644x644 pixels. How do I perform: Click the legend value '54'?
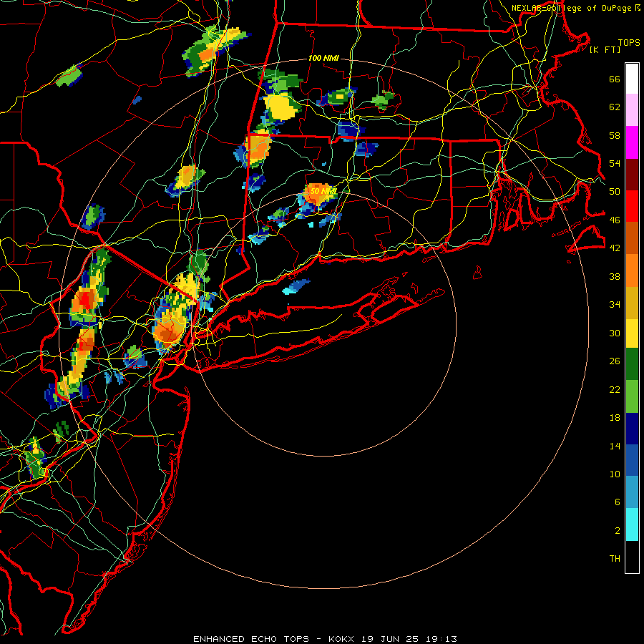click(615, 163)
